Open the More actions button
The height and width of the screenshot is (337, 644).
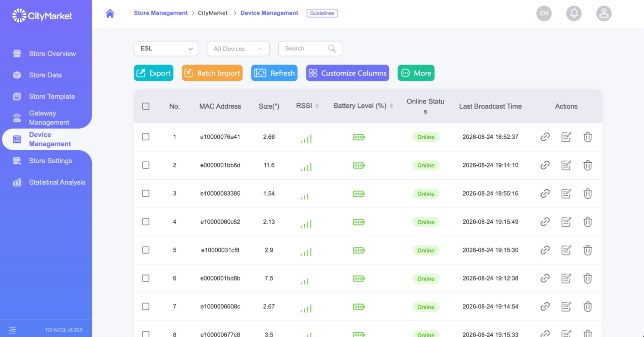pos(416,73)
